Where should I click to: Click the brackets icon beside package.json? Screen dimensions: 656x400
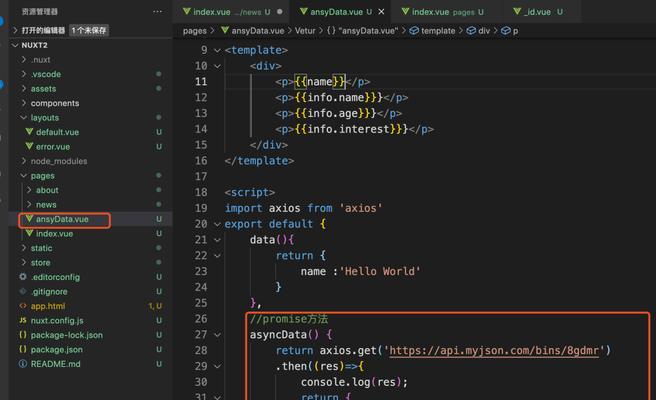[x=23, y=349]
